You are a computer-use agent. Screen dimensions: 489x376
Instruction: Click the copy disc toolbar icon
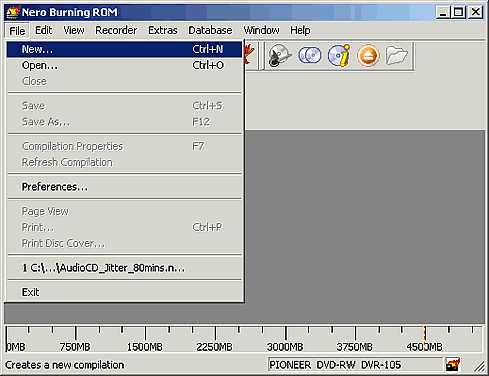point(310,55)
